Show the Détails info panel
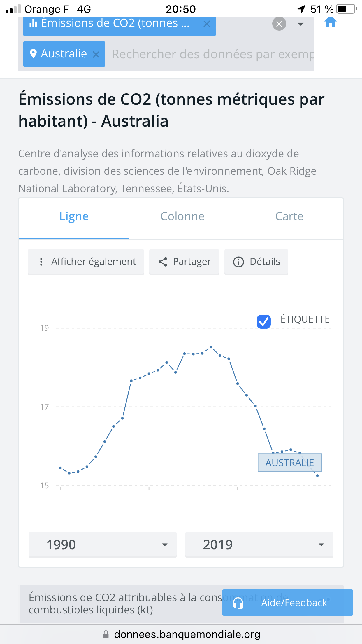362x644 pixels. pos(256,262)
